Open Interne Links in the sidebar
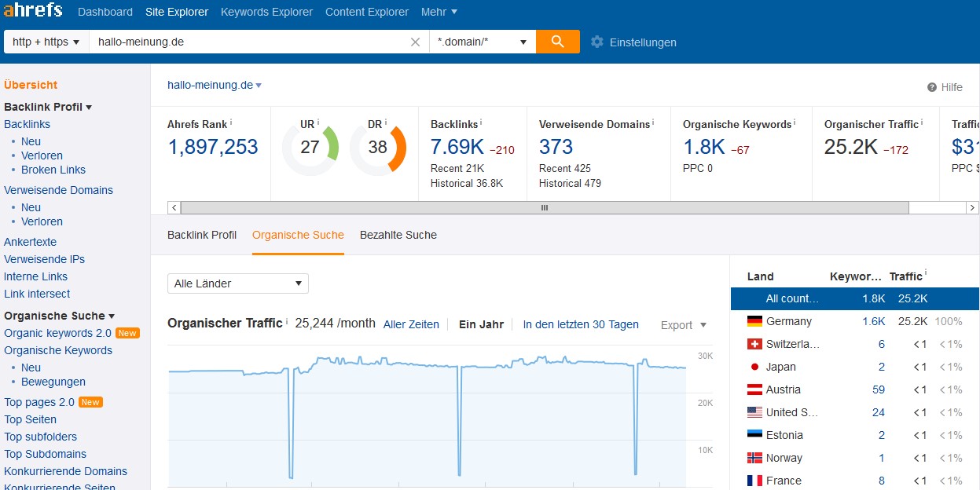Screen dimensions: 980x490 pyautogui.click(x=35, y=276)
